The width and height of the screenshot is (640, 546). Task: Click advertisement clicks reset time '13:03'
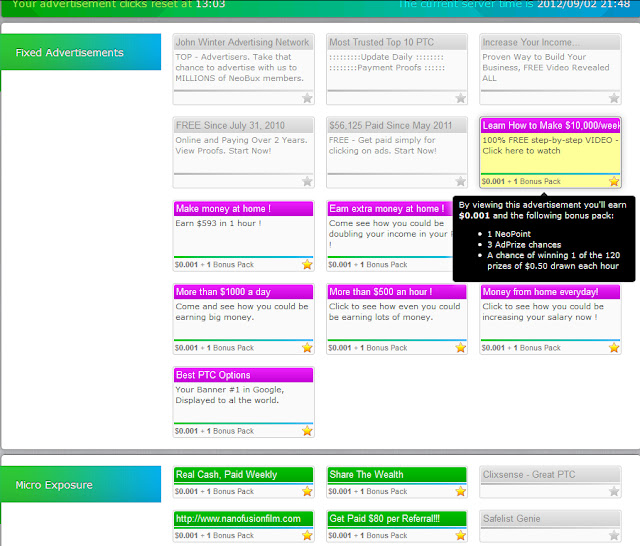210,4
